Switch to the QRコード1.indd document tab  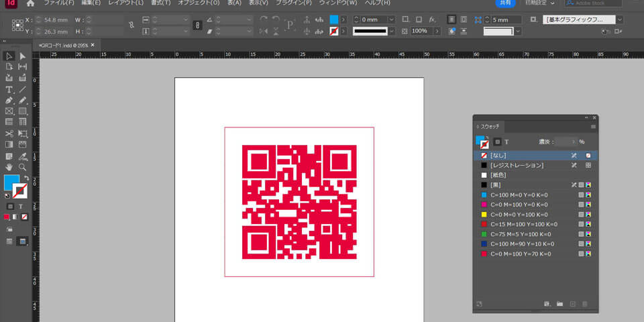pyautogui.click(x=63, y=45)
